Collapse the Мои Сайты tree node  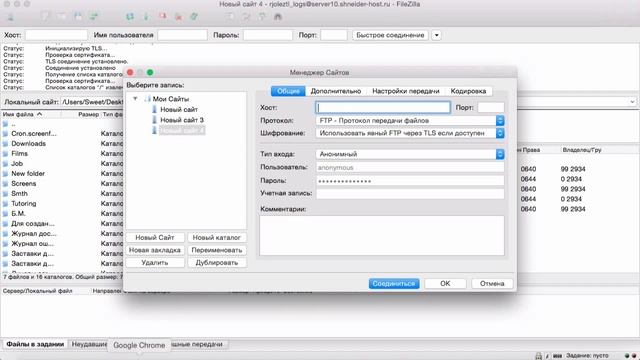pos(135,99)
